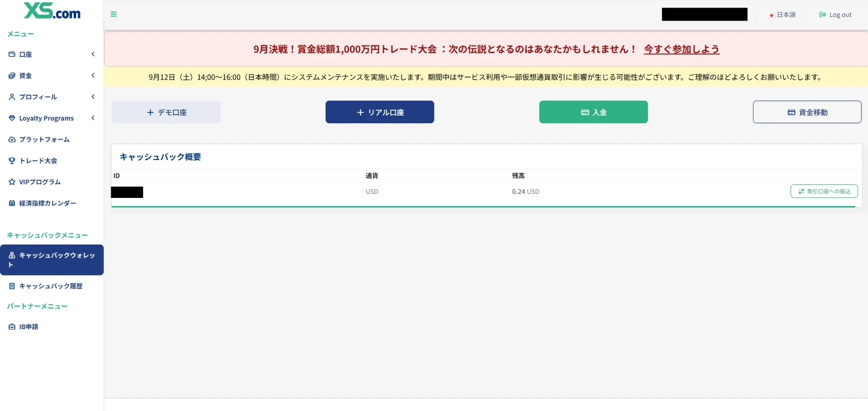Viewport: 868px width, 411px height.
Task: Expand the Loyalty Programs submenu chevron
Action: click(x=93, y=118)
